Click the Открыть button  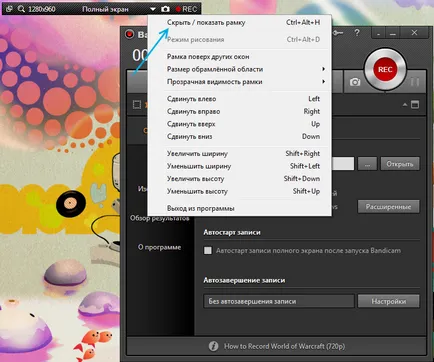[400, 164]
